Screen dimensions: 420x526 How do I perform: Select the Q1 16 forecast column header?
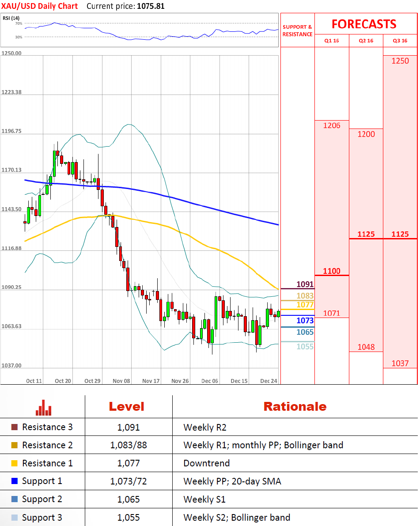(332, 41)
